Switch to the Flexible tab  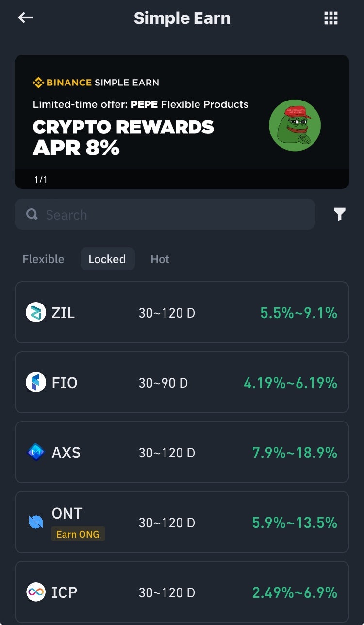click(x=43, y=259)
